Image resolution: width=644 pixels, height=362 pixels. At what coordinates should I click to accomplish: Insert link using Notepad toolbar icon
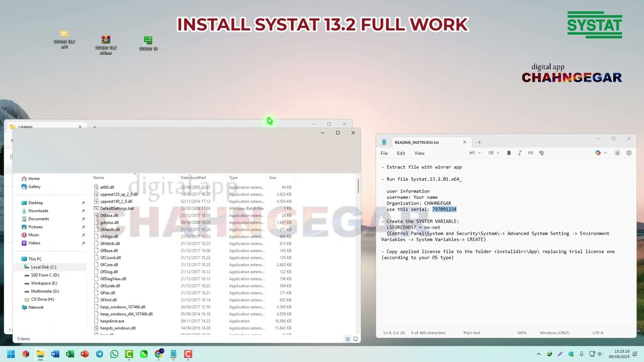[530, 153]
